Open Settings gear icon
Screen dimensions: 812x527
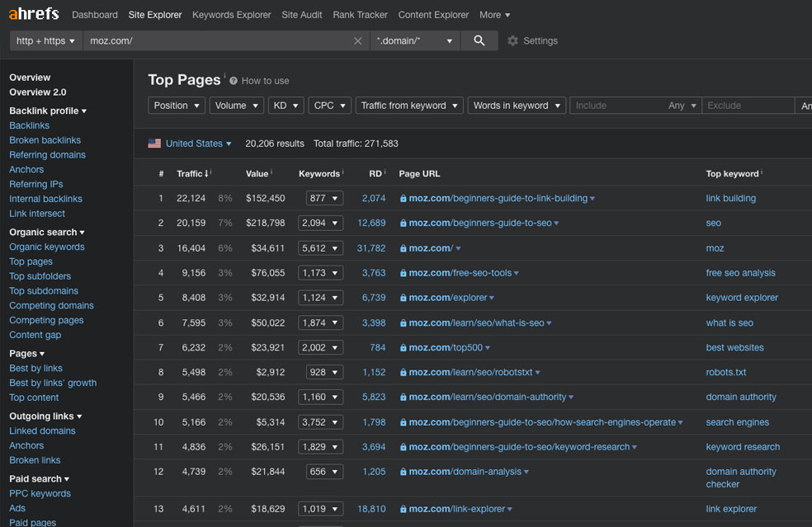click(x=512, y=40)
